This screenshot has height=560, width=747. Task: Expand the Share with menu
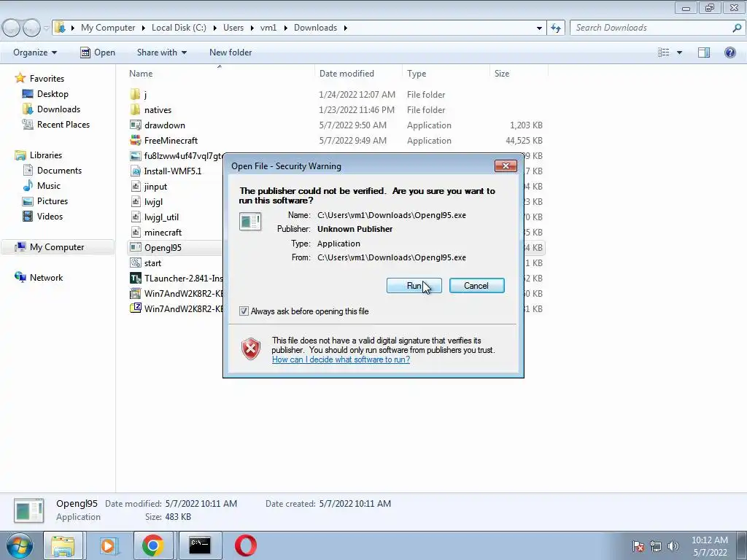(x=161, y=52)
